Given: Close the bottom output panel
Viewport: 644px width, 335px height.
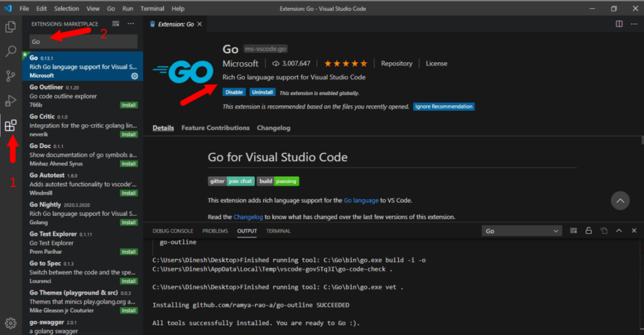Looking at the screenshot, I should point(634,230).
